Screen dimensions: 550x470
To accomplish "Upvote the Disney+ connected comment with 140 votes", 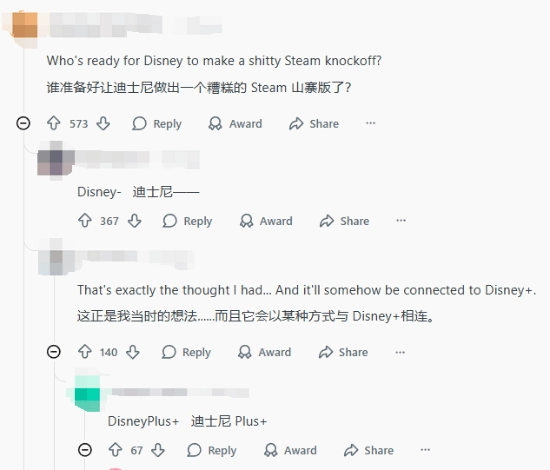I will (x=85, y=352).
